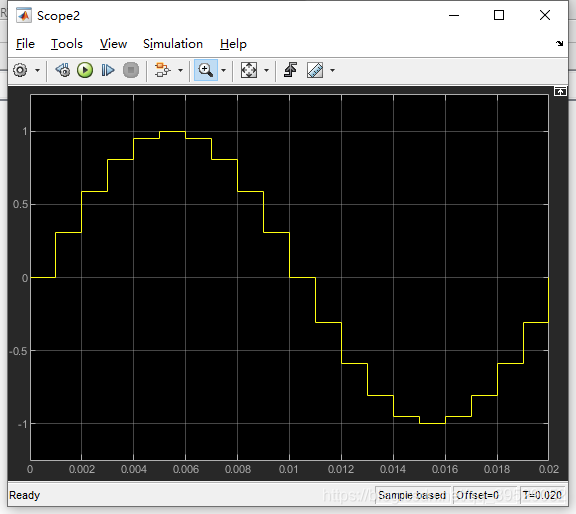Expand axes scaling dropdown arrow
The height and width of the screenshot is (514, 576).
point(266,70)
